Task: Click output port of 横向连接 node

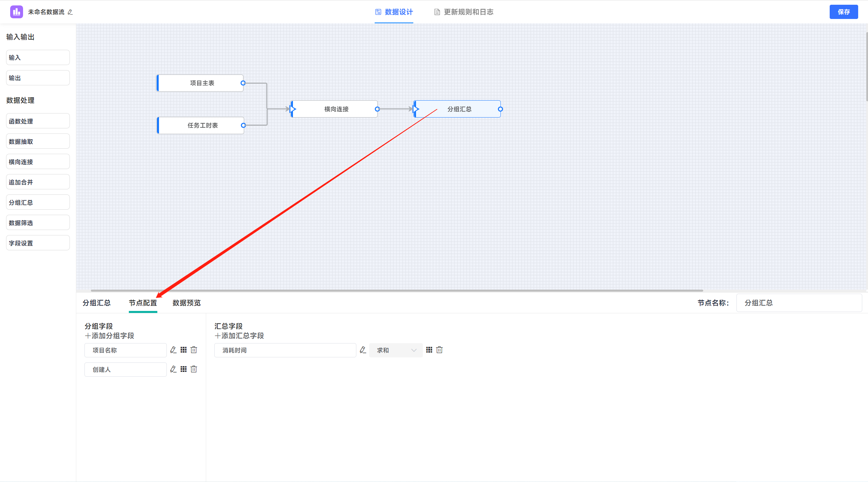Action: 377,109
